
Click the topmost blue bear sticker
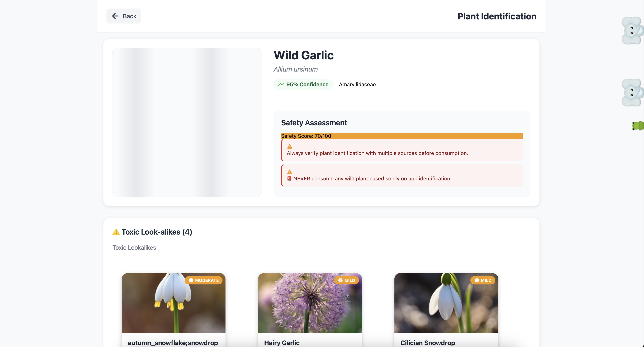[632, 30]
